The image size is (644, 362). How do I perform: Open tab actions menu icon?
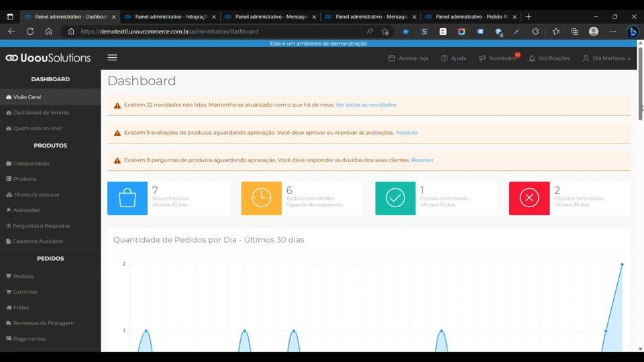[10, 17]
